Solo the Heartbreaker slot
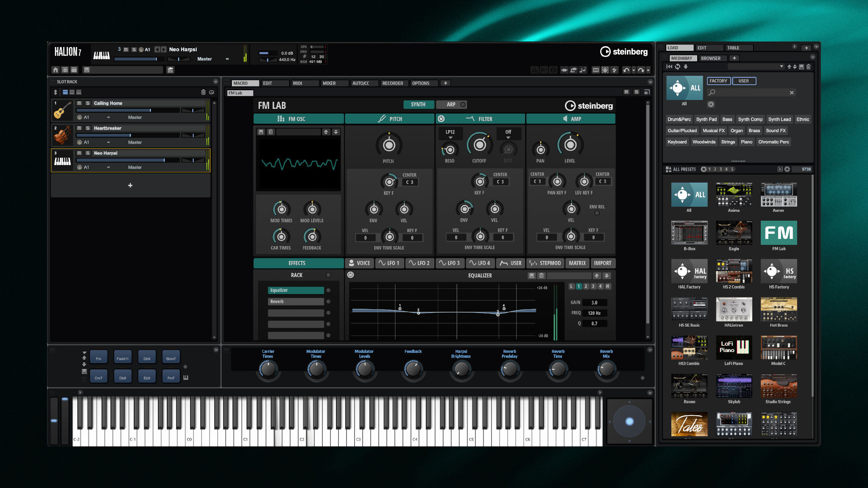Image resolution: width=868 pixels, height=488 pixels. pyautogui.click(x=88, y=128)
